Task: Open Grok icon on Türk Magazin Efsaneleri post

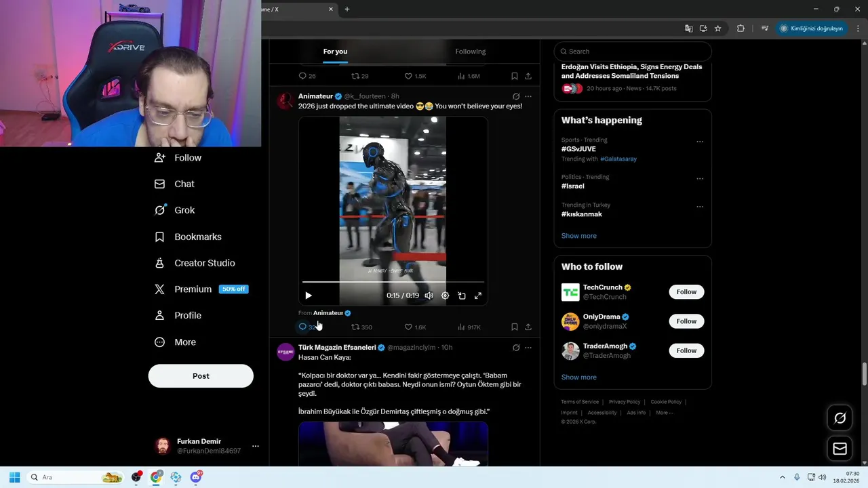Action: pyautogui.click(x=516, y=348)
